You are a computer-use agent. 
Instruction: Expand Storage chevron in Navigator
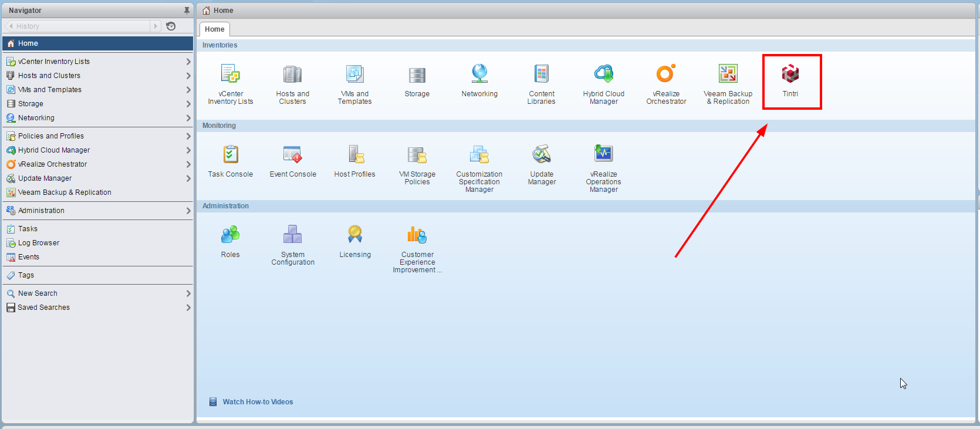188,104
